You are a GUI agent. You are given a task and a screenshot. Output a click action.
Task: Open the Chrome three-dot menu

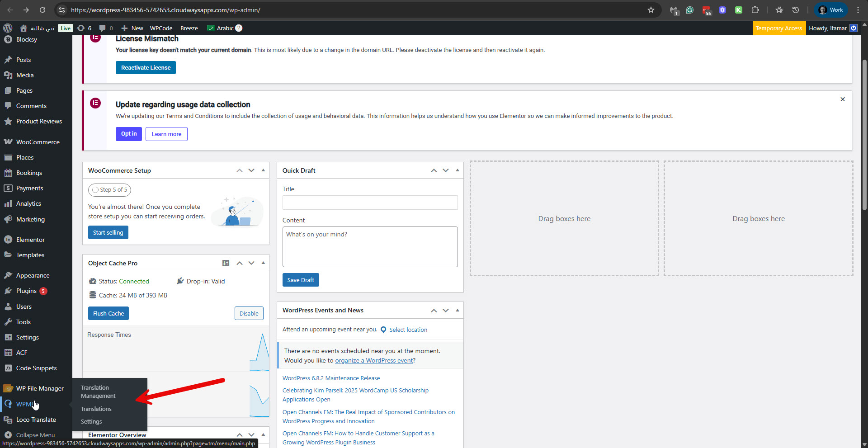858,10
